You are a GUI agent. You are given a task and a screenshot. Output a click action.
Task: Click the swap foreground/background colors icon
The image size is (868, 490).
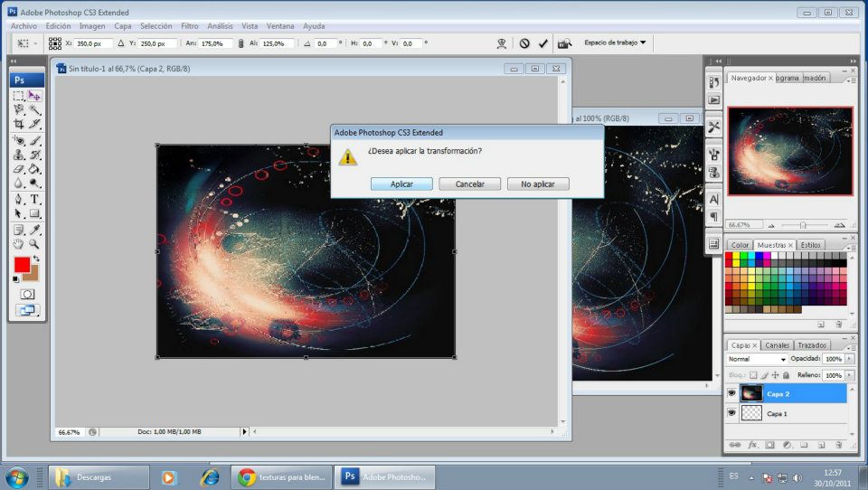coord(36,259)
